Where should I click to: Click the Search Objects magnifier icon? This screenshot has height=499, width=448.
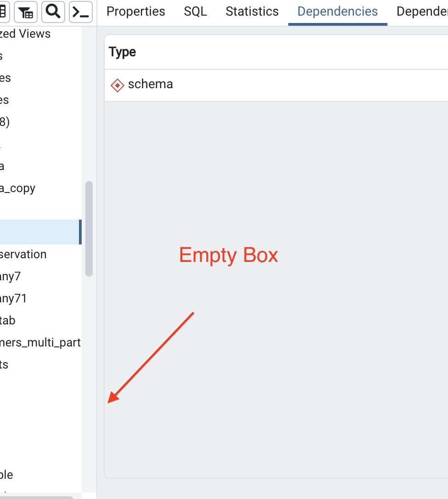click(53, 12)
